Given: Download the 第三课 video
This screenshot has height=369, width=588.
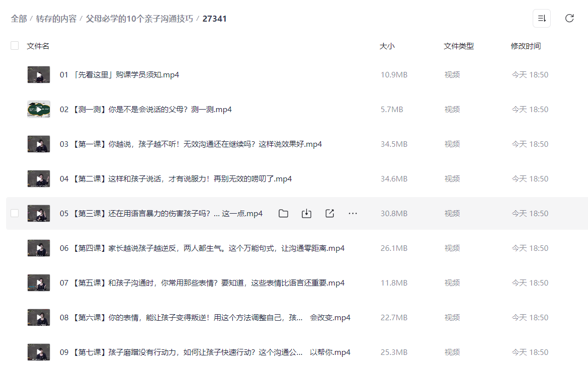Looking at the screenshot, I should click(x=306, y=213).
